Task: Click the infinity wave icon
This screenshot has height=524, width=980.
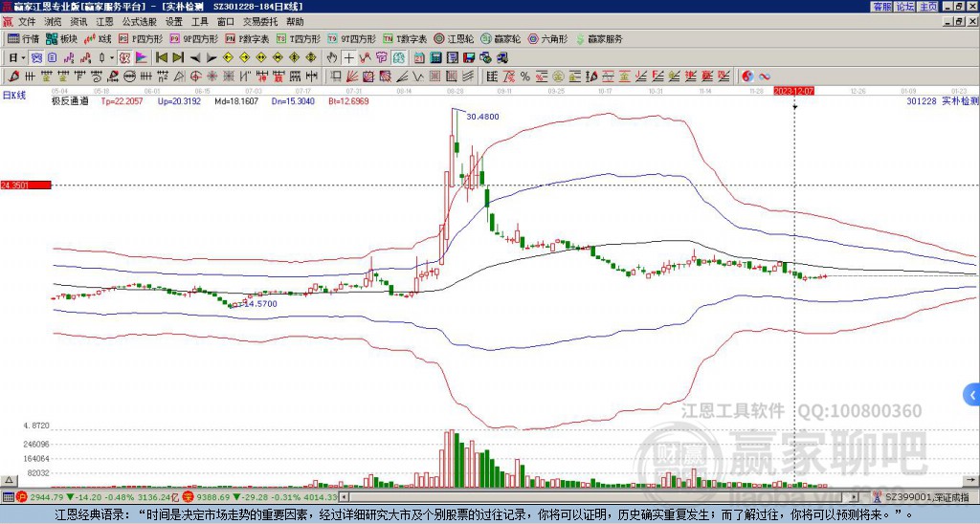Action: coord(765,76)
